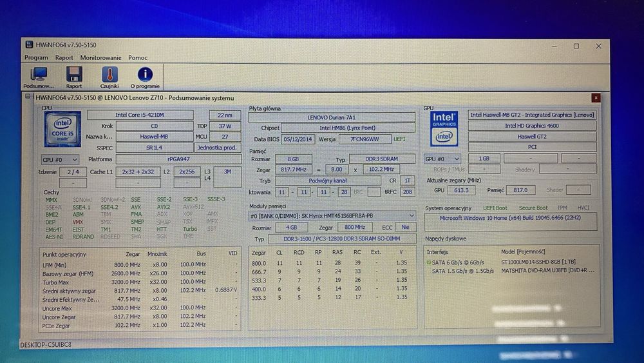Click the AES-NI feature label
This screenshot has height=363, width=644.
coord(54,237)
